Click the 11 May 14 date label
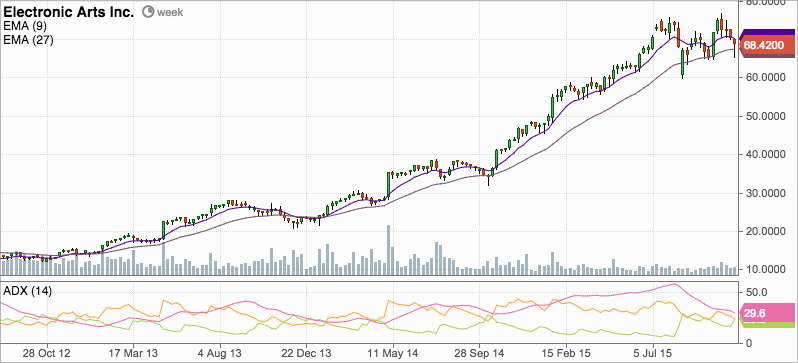This screenshot has height=363, width=798. coord(392,354)
